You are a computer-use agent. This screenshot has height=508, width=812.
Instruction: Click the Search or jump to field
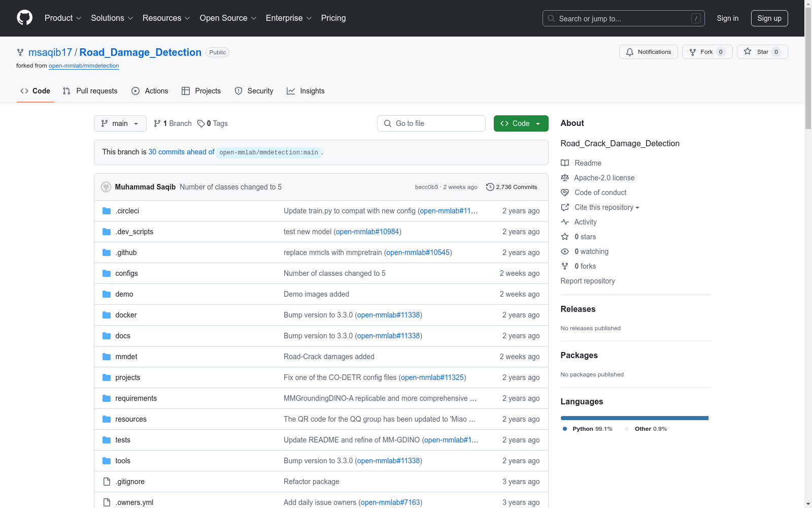pos(624,18)
